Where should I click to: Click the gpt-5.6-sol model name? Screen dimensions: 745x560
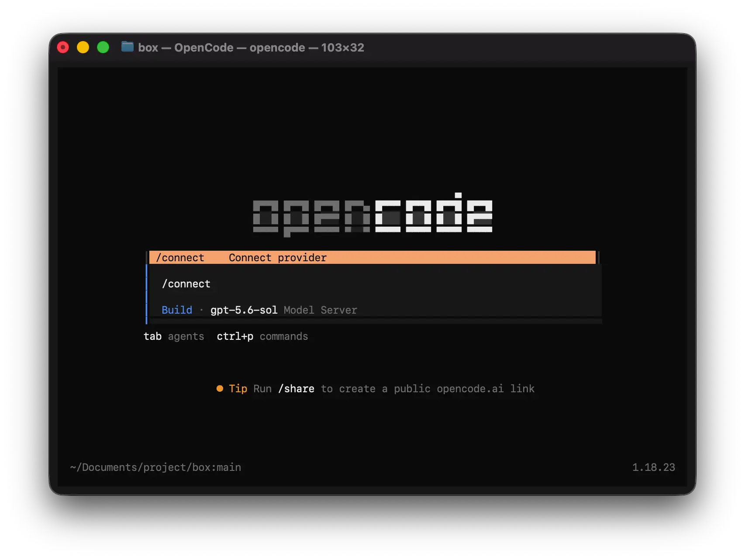[244, 310]
